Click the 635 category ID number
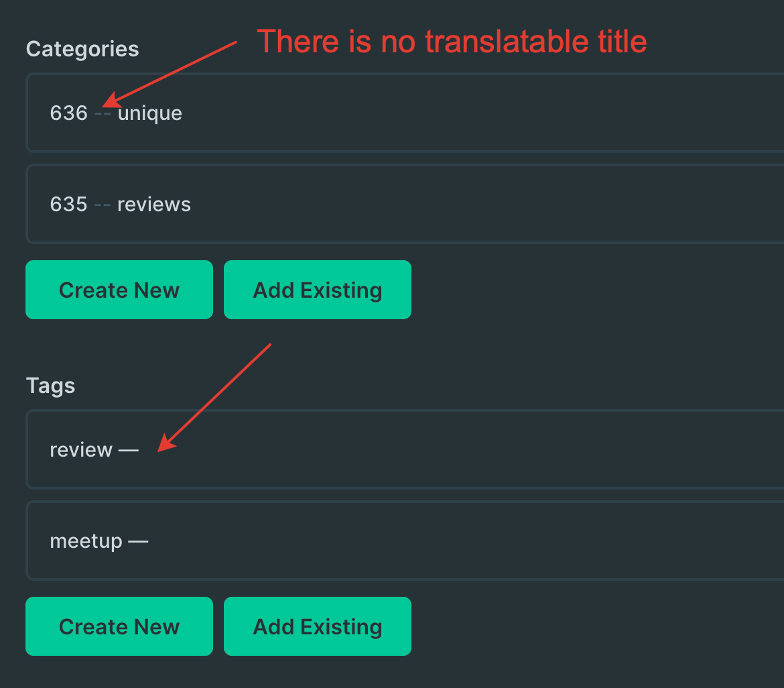 (67, 204)
